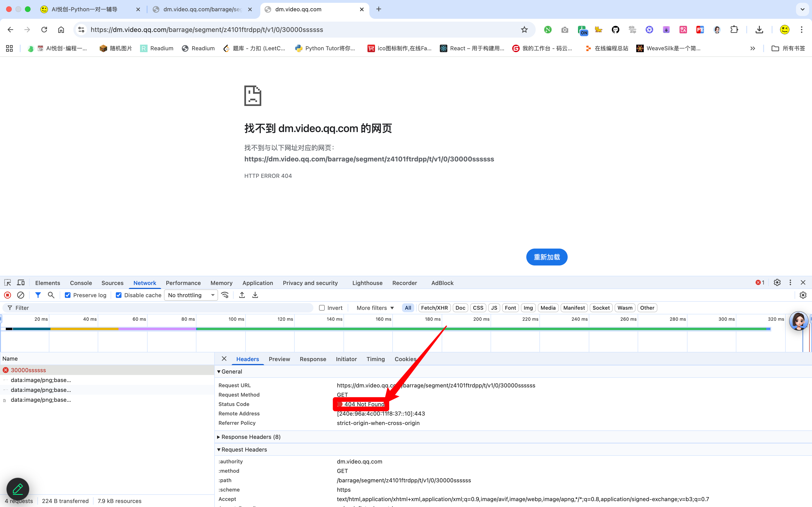This screenshot has width=812, height=507.
Task: Reload the page with the browser refresh icon
Action: point(44,30)
